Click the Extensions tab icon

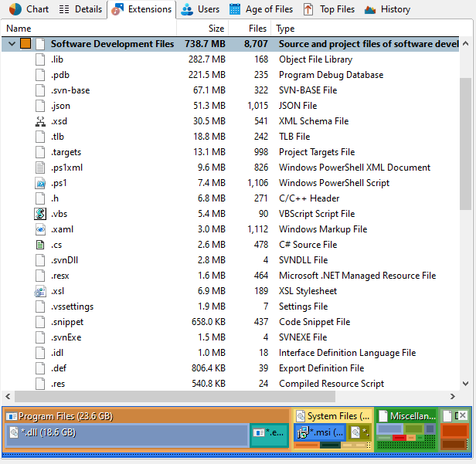coord(117,9)
